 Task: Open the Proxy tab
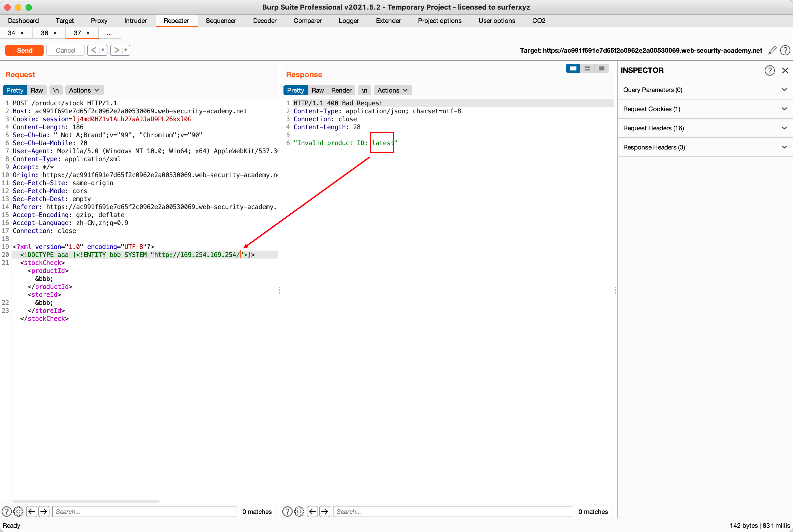pyautogui.click(x=99, y=21)
